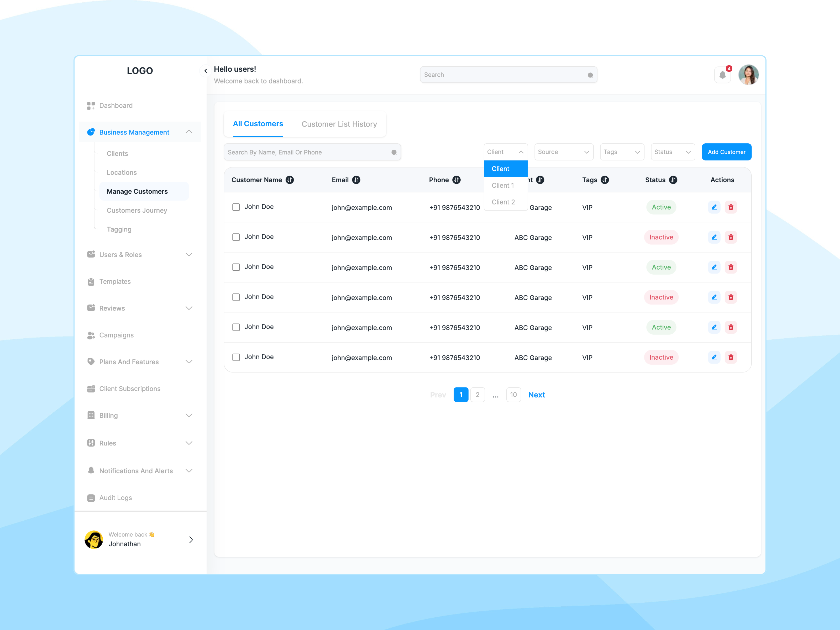Image resolution: width=840 pixels, height=630 pixels.
Task: Open the Status filter dropdown
Action: [672, 152]
